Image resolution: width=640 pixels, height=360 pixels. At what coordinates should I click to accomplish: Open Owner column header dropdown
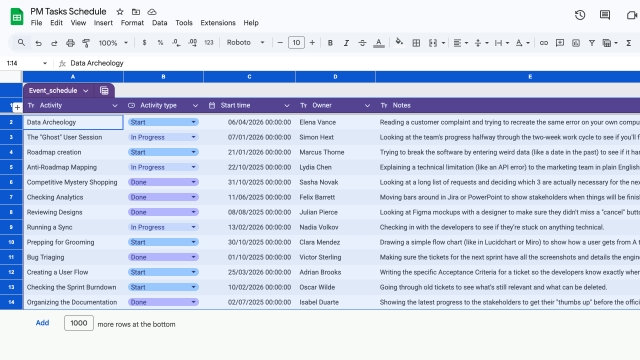click(x=367, y=106)
